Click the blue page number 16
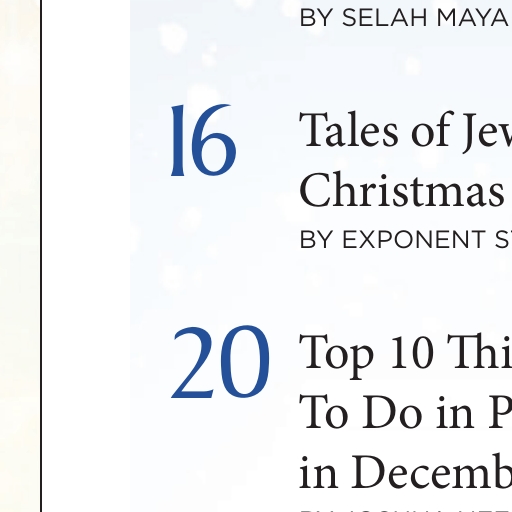 click(x=203, y=140)
